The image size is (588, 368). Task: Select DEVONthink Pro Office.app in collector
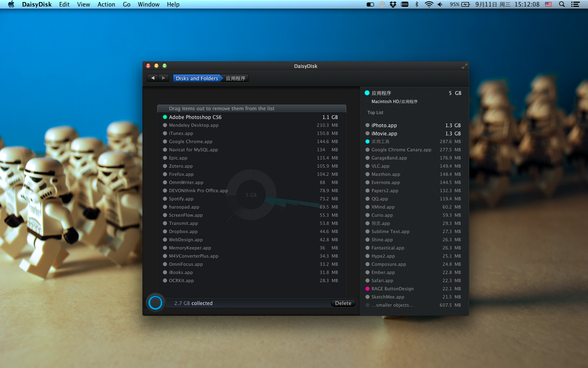click(x=252, y=191)
